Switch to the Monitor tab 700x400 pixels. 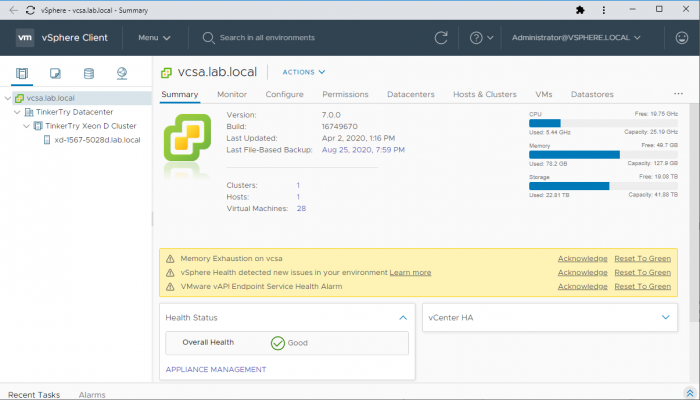click(x=232, y=94)
